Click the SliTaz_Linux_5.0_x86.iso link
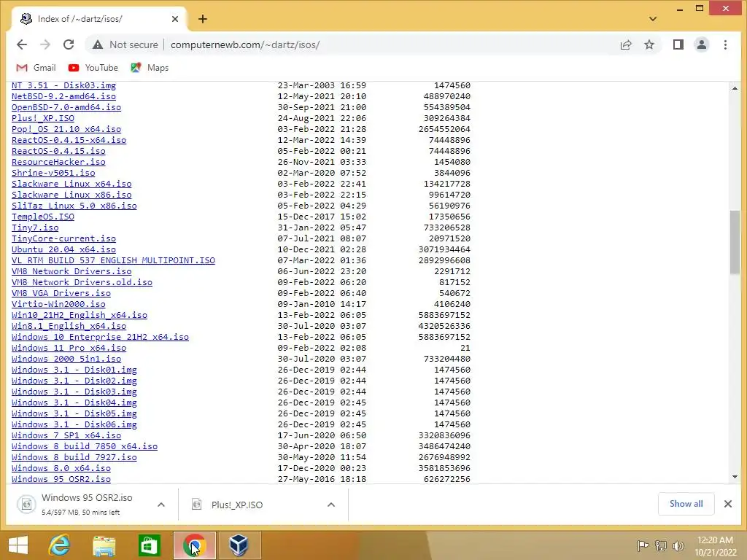The image size is (747, 560). pyautogui.click(x=74, y=206)
